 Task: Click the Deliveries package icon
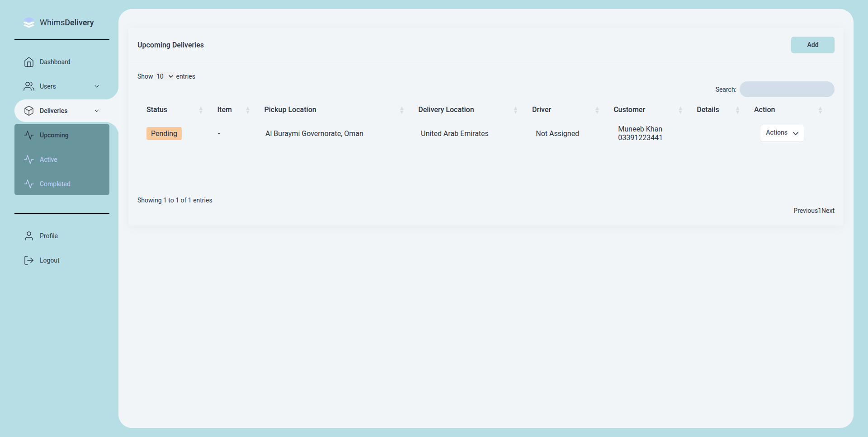29,111
